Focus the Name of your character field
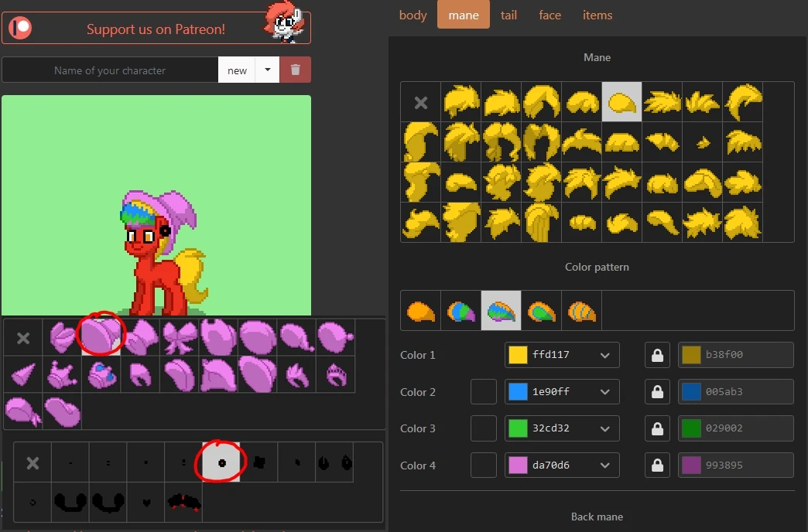The image size is (808, 532). tap(110, 70)
